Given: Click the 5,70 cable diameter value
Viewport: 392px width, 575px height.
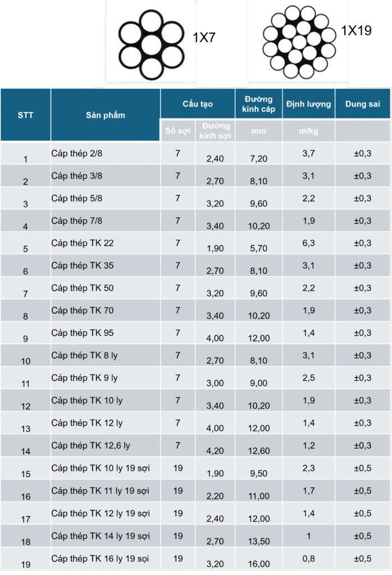Looking at the screenshot, I should pyautogui.click(x=258, y=248).
